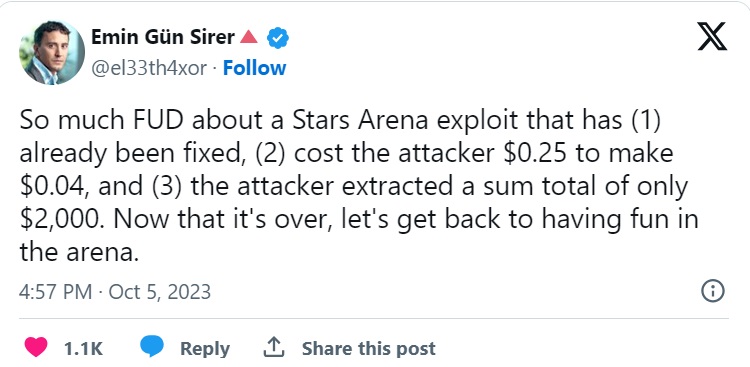Image resolution: width=750 pixels, height=367 pixels.
Task: Click the red triangle Avalanche emoji
Action: 249,36
